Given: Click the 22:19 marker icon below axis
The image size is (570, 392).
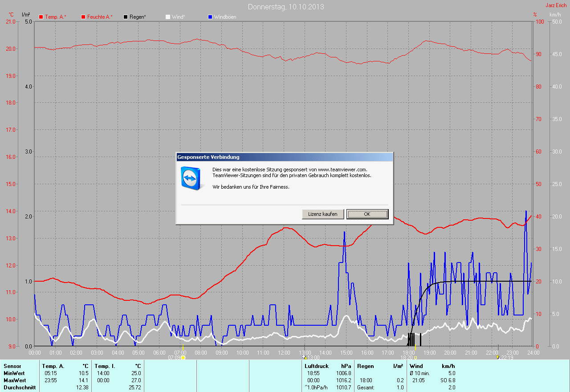Looking at the screenshot, I should [x=498, y=357].
